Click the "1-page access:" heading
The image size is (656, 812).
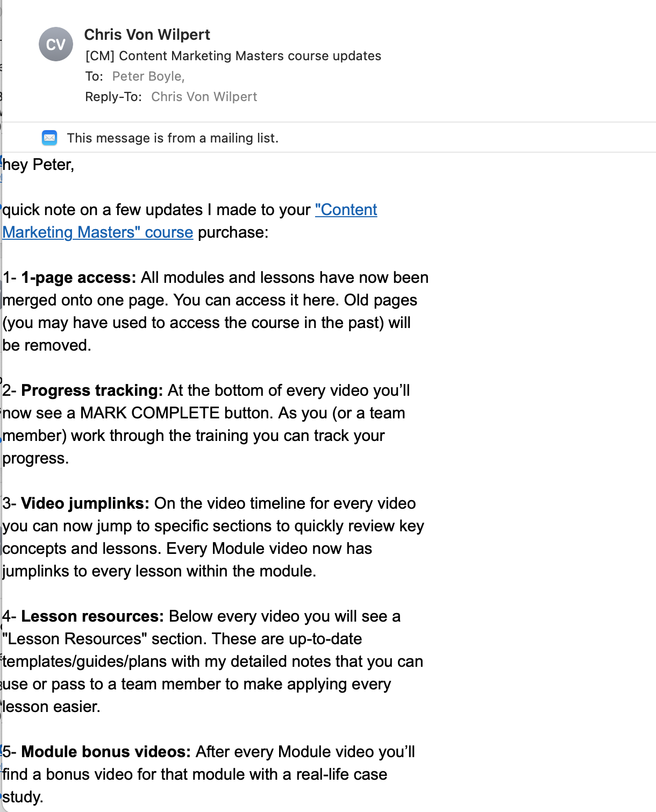pyautogui.click(x=79, y=277)
